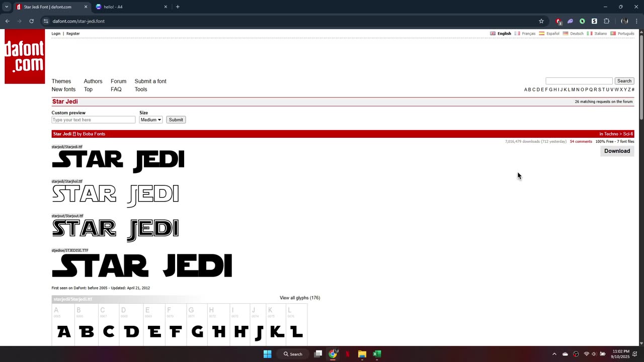Image resolution: width=644 pixels, height=362 pixels.
Task: Open 26 matching requests on the forum
Action: (604, 102)
